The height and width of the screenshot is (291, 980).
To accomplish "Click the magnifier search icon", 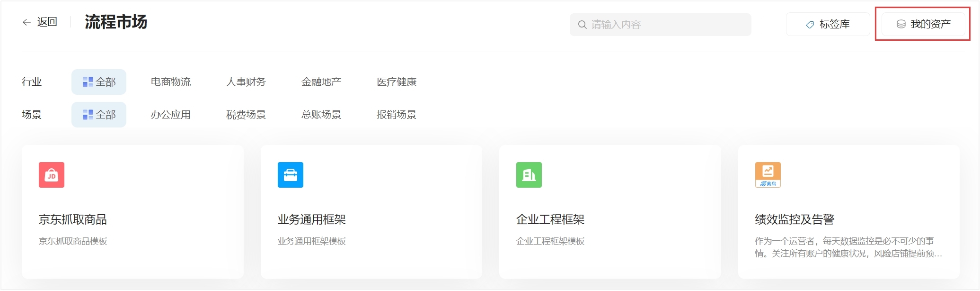I will [582, 25].
